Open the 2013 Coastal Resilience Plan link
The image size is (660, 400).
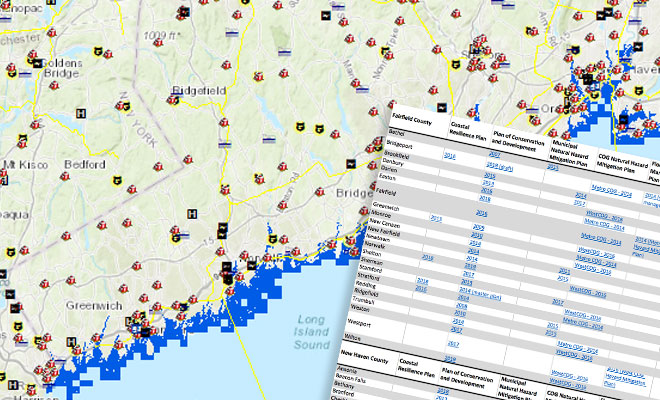(436, 218)
